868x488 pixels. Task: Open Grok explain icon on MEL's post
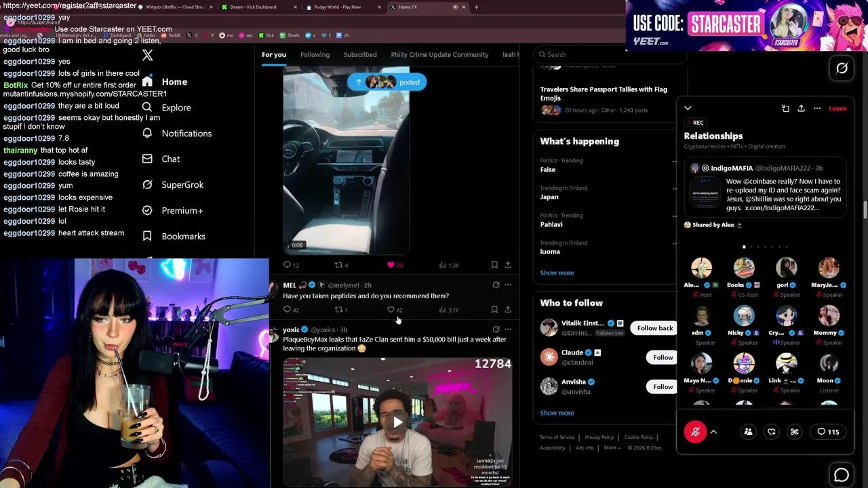click(x=496, y=285)
